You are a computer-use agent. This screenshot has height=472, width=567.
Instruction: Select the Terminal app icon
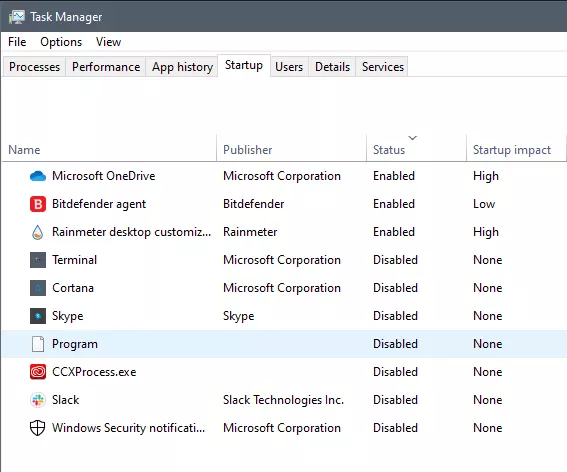pos(38,260)
